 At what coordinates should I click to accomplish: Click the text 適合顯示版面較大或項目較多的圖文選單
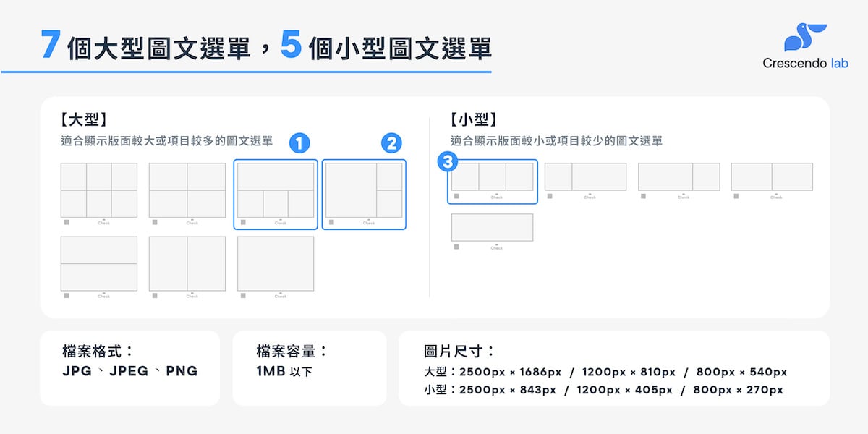coord(167,140)
